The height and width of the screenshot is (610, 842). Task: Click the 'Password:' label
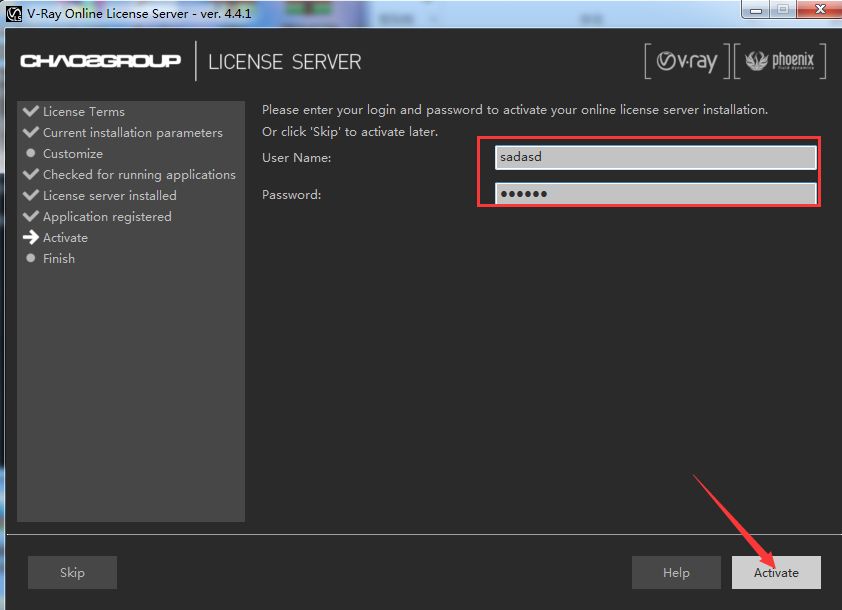tap(292, 194)
